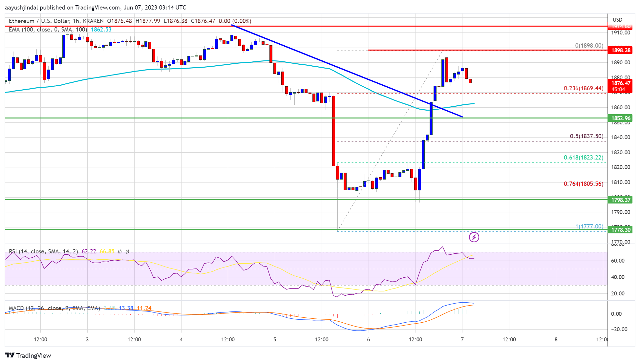
Task: Click the RSI 60.00 scale tick
Action: [618, 261]
